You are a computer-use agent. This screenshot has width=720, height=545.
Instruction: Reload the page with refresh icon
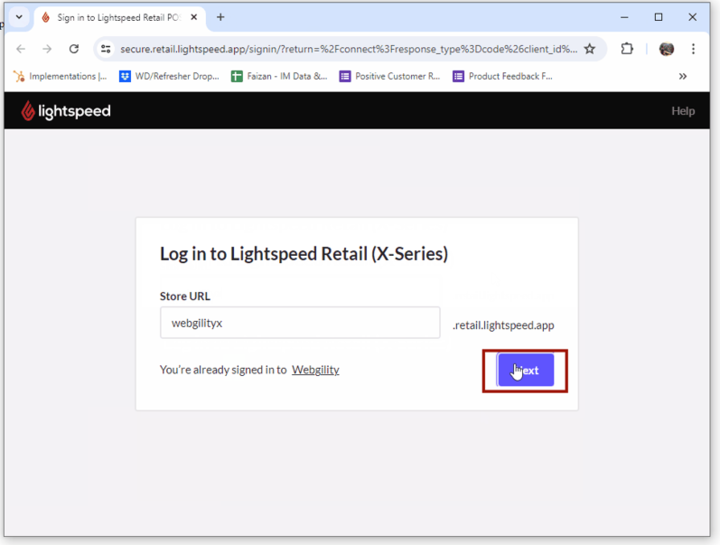pos(74,49)
